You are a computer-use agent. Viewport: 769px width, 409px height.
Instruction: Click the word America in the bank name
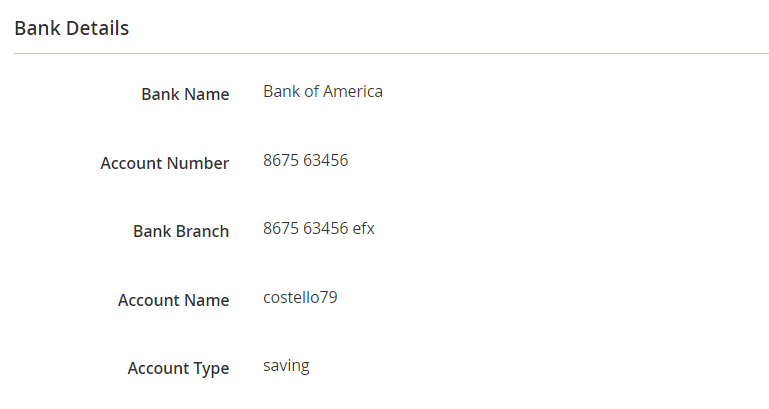pyautogui.click(x=352, y=92)
